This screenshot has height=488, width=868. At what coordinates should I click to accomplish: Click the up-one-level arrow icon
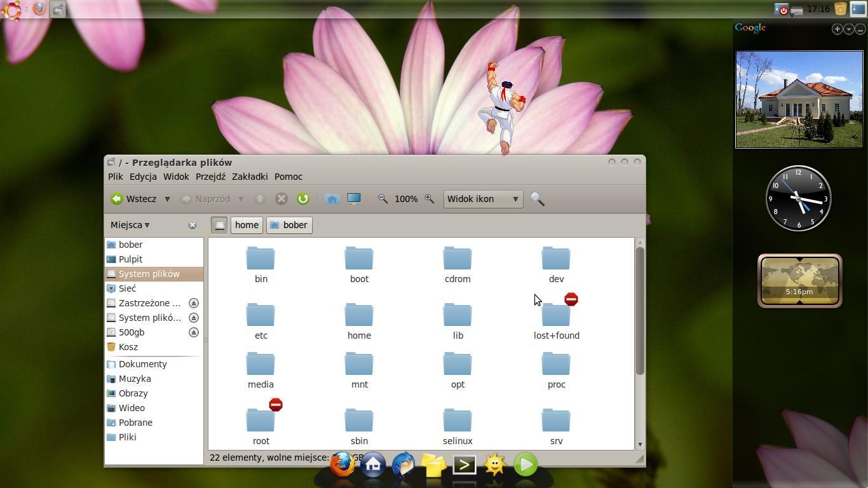[x=259, y=199]
